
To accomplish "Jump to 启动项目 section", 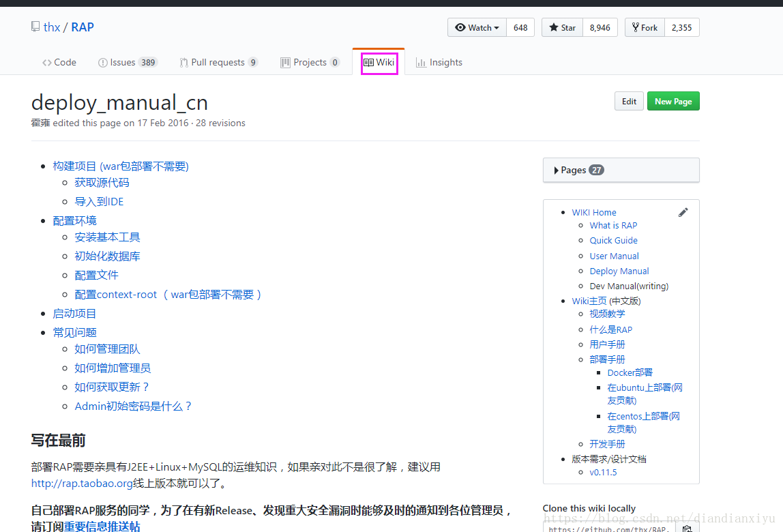I will click(x=74, y=314).
